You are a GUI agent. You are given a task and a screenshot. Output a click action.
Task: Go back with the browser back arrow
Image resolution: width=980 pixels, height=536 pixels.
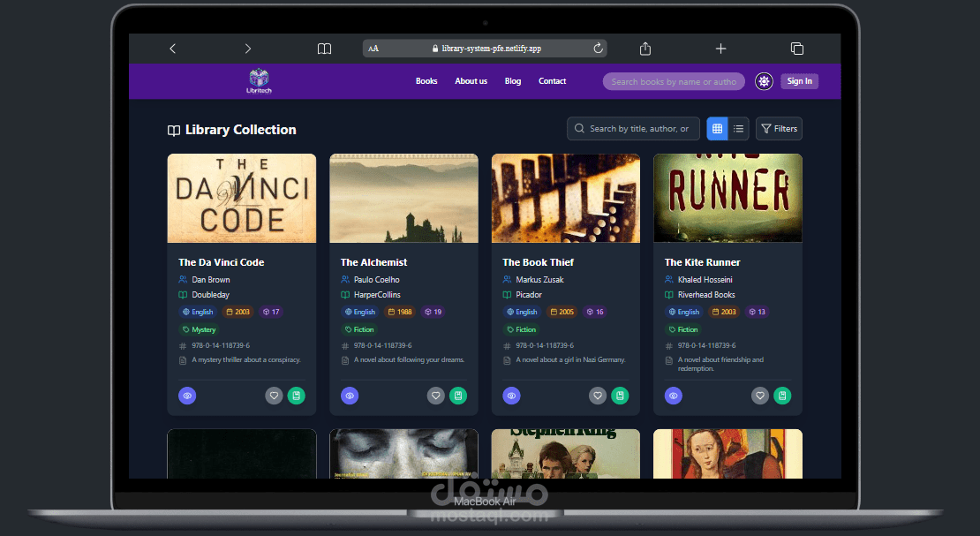[173, 49]
